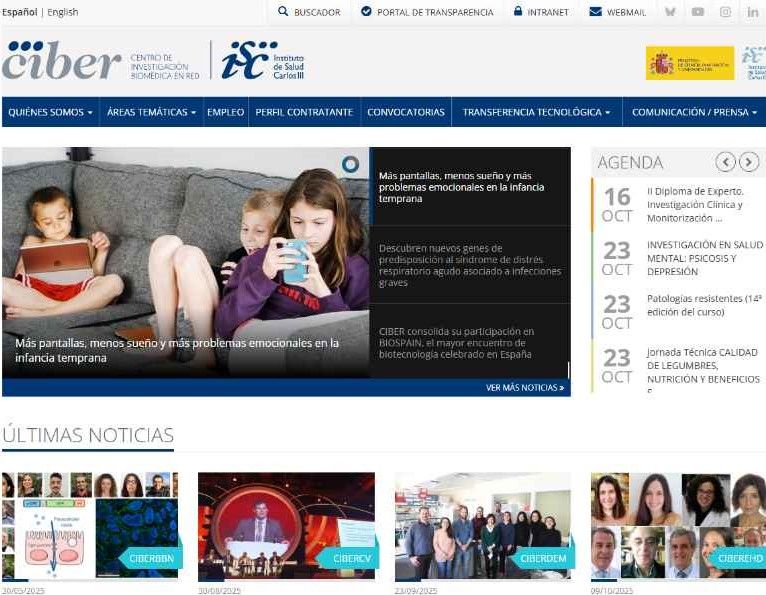Click the CIBER logo
This screenshot has height=595, width=766.
(x=62, y=62)
